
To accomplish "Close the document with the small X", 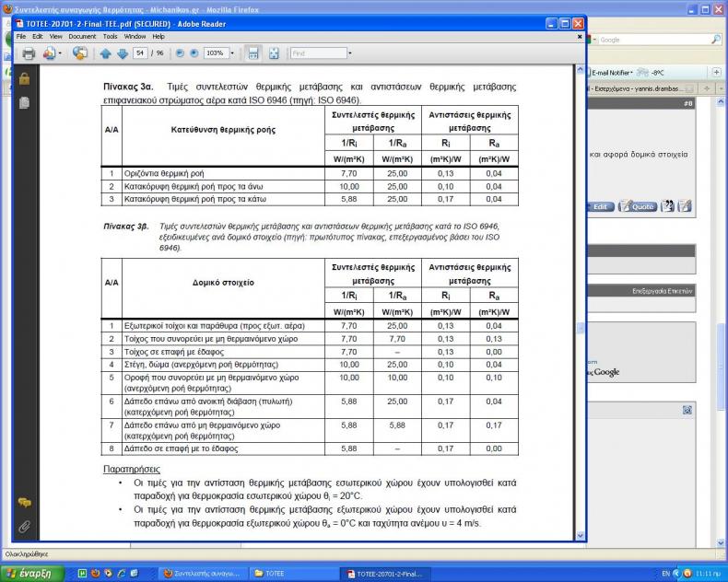I will click(580, 36).
